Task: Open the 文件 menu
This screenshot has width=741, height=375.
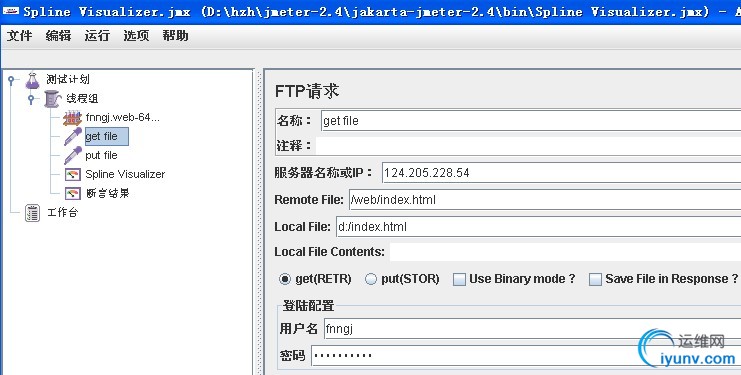Action: pyautogui.click(x=20, y=35)
